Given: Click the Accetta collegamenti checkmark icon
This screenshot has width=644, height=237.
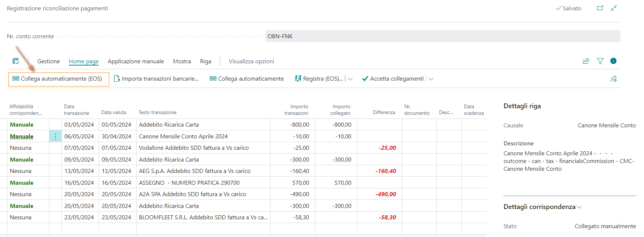Looking at the screenshot, I should pos(365,79).
